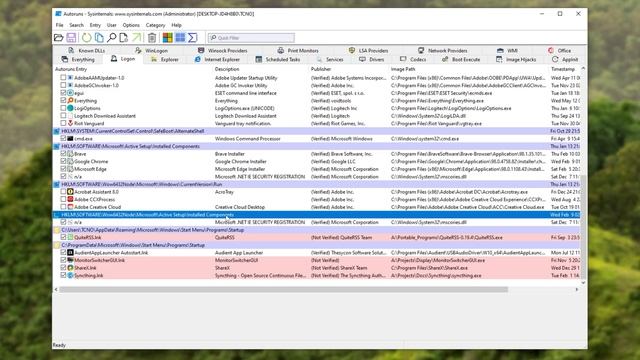The image size is (640, 360).
Task: Open the File menu
Action: point(60,25)
